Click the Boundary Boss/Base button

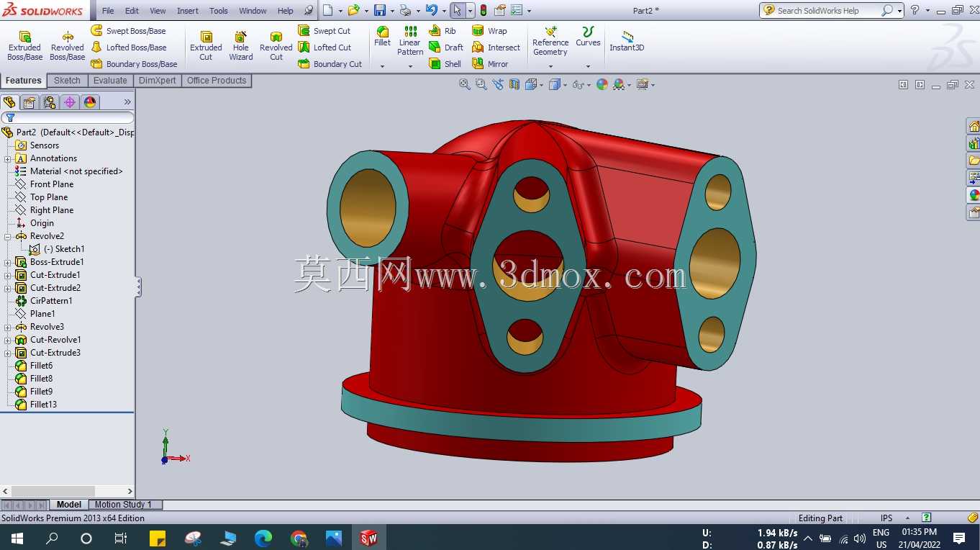(x=134, y=64)
